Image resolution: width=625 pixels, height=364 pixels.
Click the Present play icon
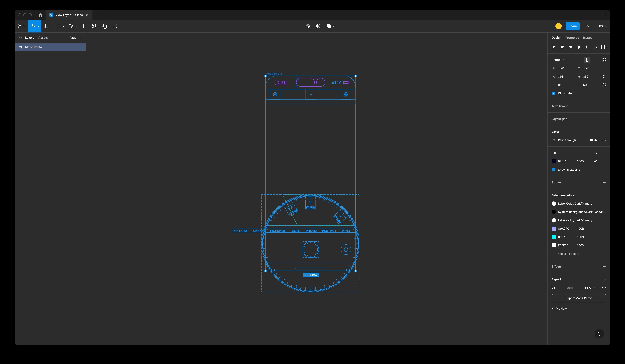click(588, 26)
